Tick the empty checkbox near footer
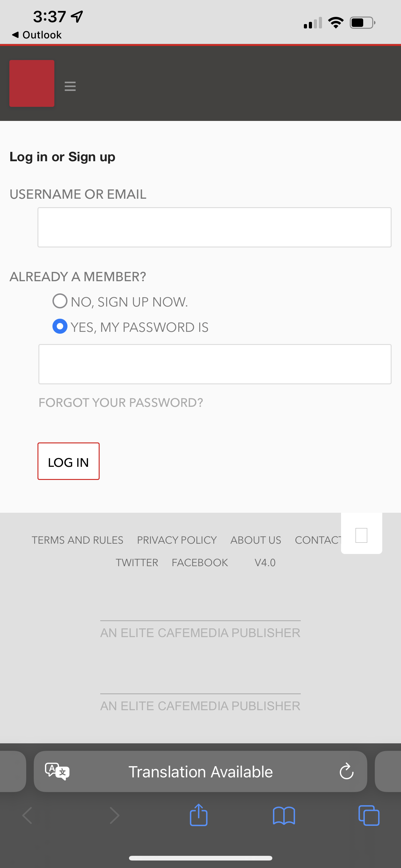 [x=361, y=535]
